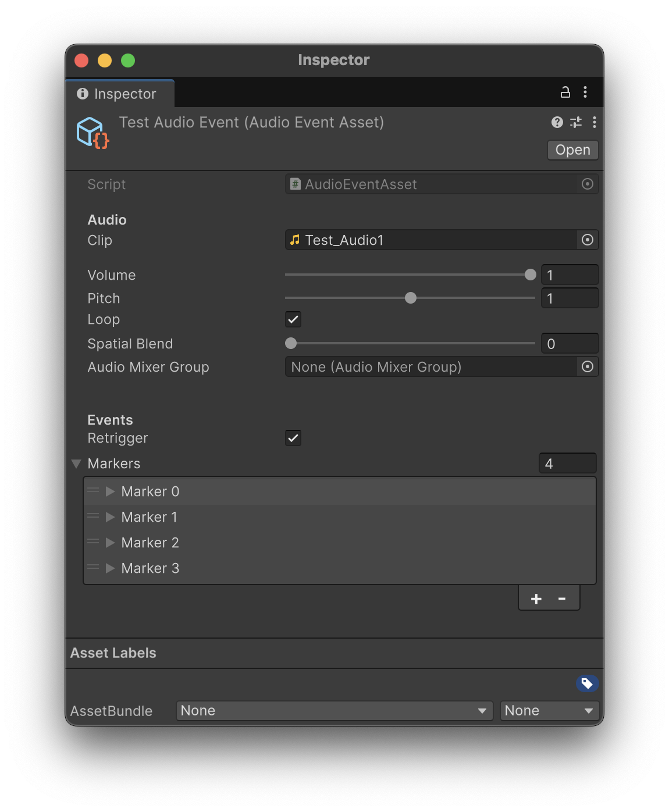
Task: Expand Marker 3
Action: [110, 568]
